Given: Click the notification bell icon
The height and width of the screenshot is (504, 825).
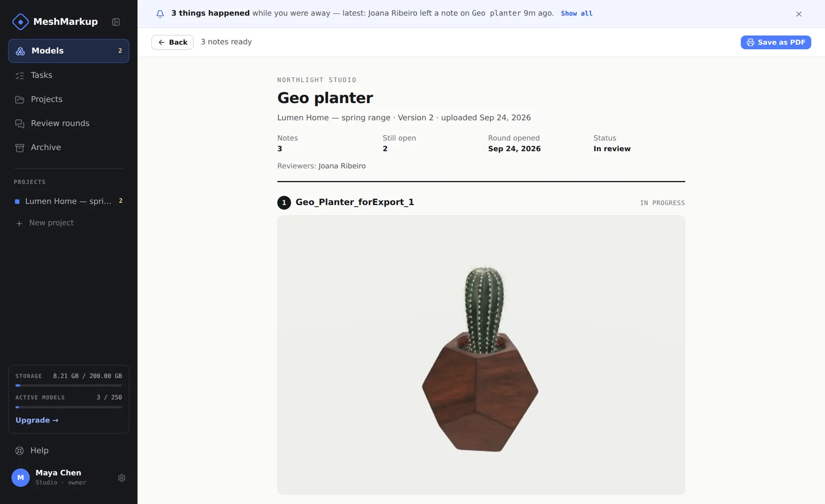Looking at the screenshot, I should pos(160,14).
